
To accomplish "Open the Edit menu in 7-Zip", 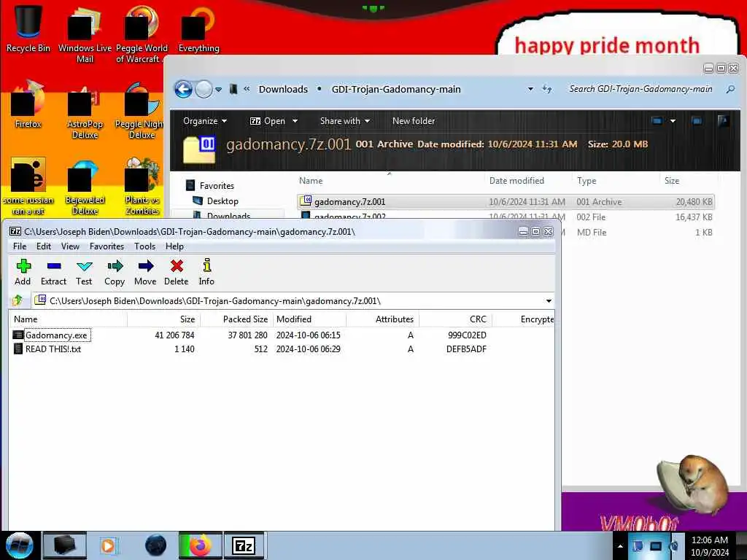I will [x=43, y=246].
